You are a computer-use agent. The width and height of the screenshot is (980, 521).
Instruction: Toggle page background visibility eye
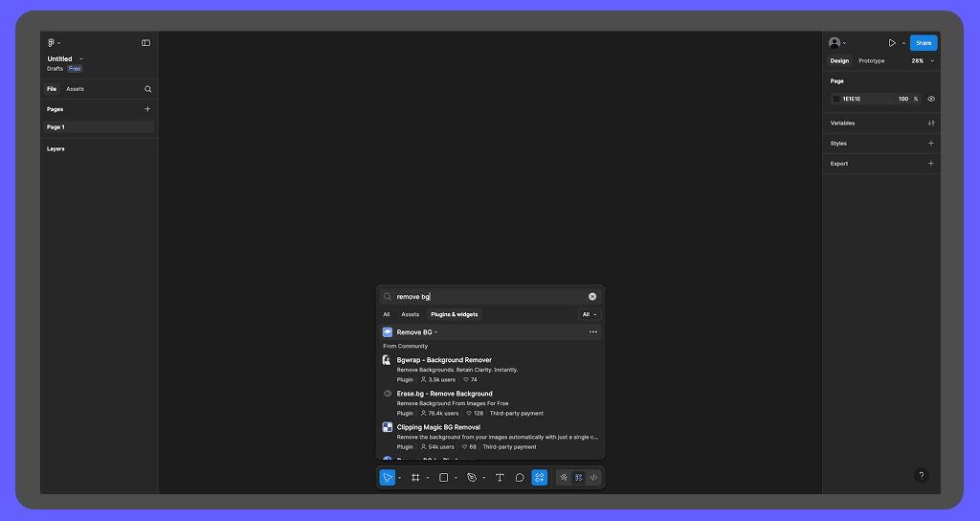pos(931,99)
